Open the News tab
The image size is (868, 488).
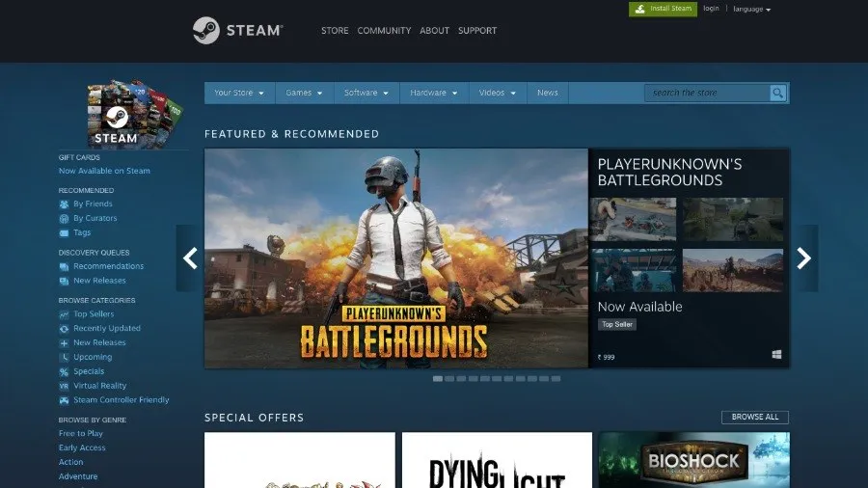coord(548,93)
